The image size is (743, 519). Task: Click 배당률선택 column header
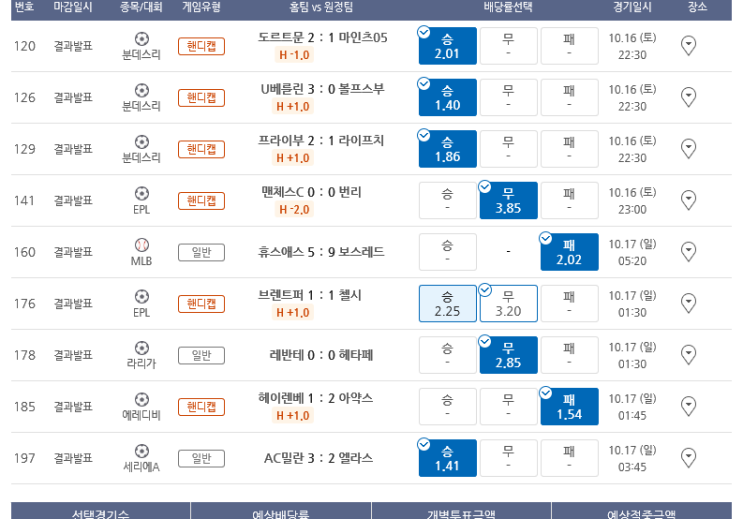pos(508,7)
